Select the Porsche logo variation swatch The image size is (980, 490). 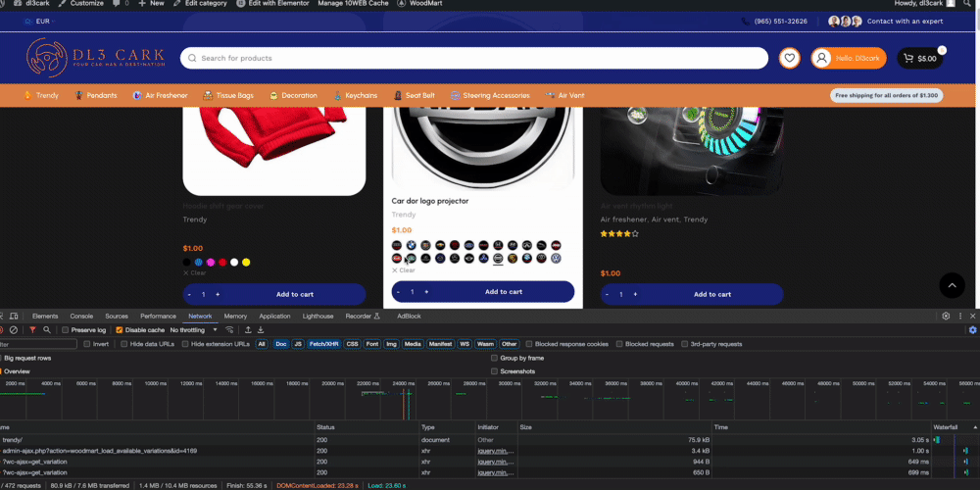pos(513,258)
